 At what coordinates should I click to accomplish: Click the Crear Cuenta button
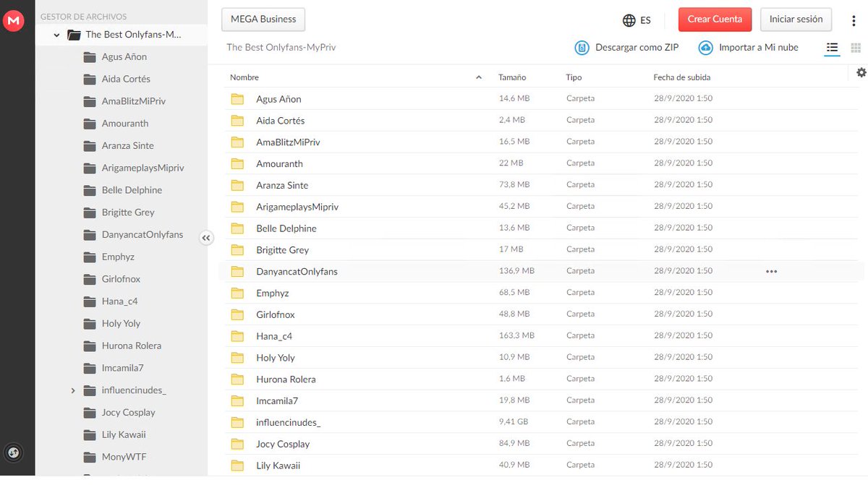click(x=715, y=20)
